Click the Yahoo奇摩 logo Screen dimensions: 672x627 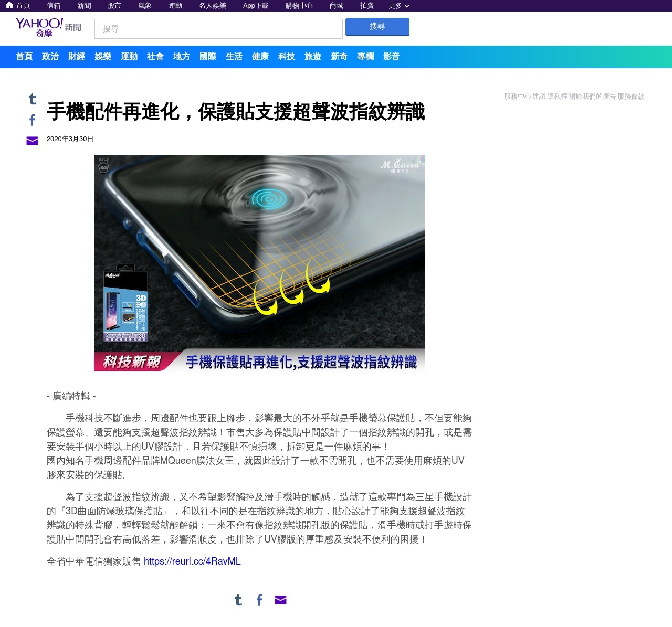click(x=39, y=27)
